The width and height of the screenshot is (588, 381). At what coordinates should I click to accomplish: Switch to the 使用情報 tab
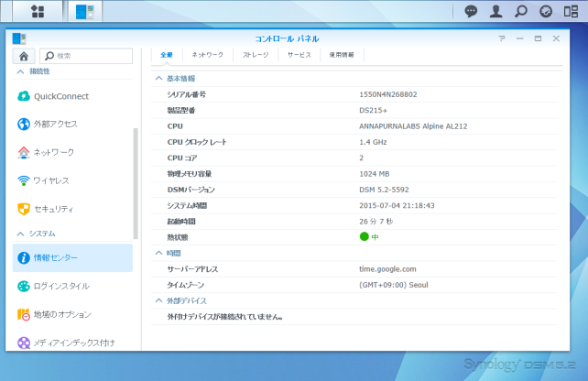(342, 55)
